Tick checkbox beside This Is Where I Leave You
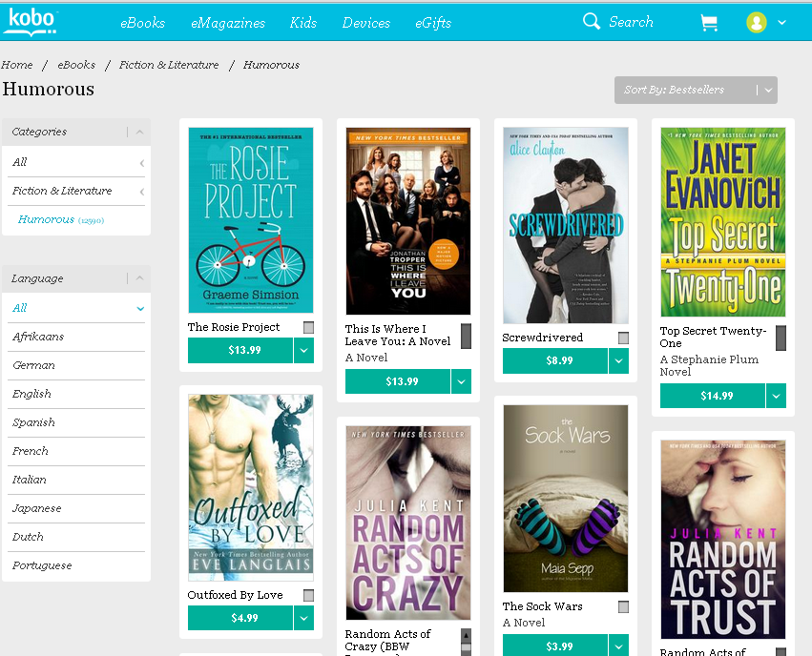The image size is (812, 656). pos(466,337)
